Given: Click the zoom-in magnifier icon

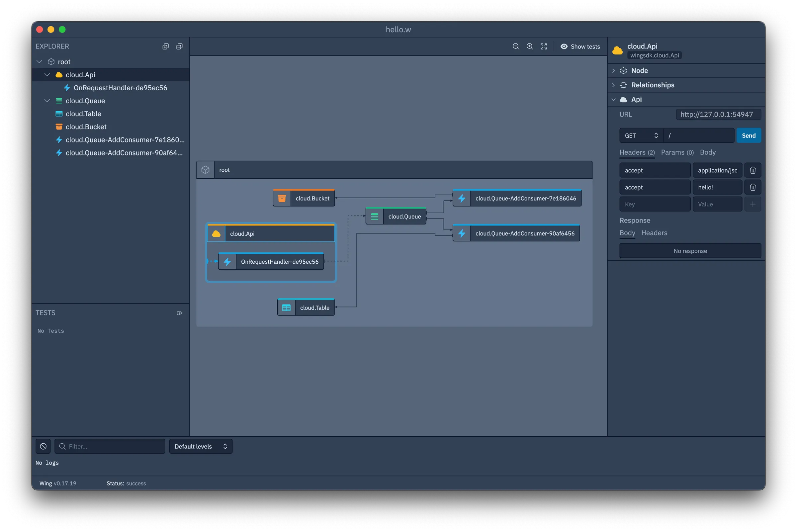Looking at the screenshot, I should 529,46.
